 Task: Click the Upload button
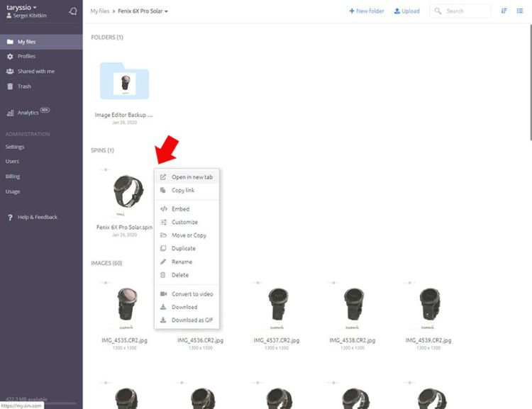tap(407, 11)
